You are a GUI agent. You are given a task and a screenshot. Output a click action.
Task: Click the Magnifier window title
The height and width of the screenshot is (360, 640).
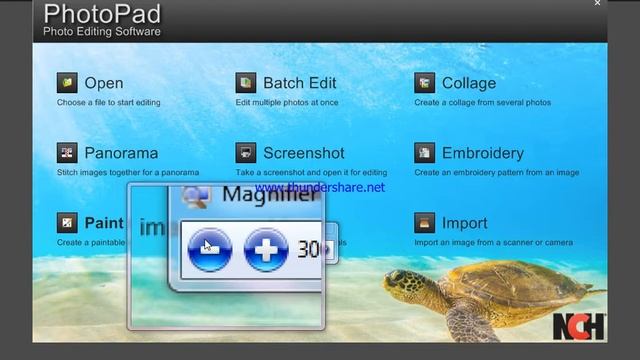click(269, 195)
